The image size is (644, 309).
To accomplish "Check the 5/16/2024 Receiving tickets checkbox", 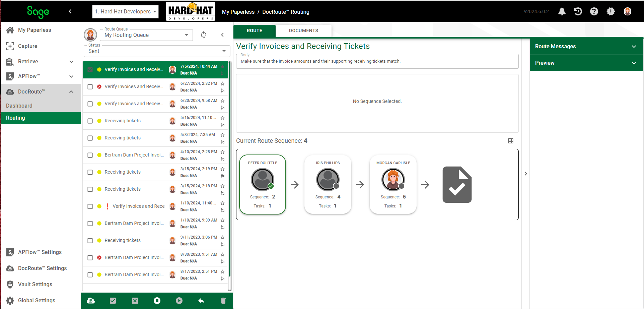I will 90,121.
